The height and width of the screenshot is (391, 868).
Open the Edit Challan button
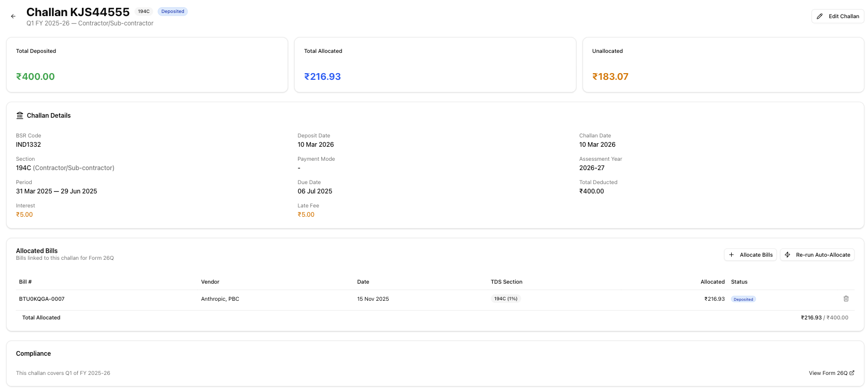pyautogui.click(x=837, y=17)
